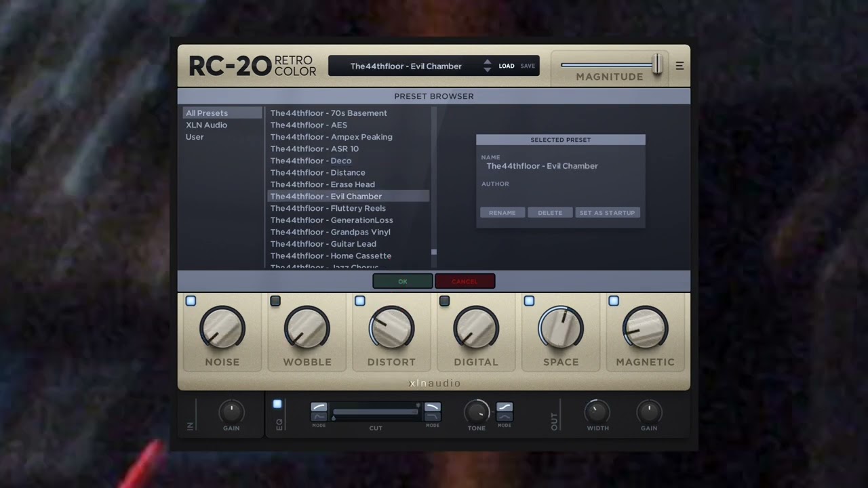The width and height of the screenshot is (868, 488).
Task: Toggle the DISTORT module on/off
Action: click(360, 300)
